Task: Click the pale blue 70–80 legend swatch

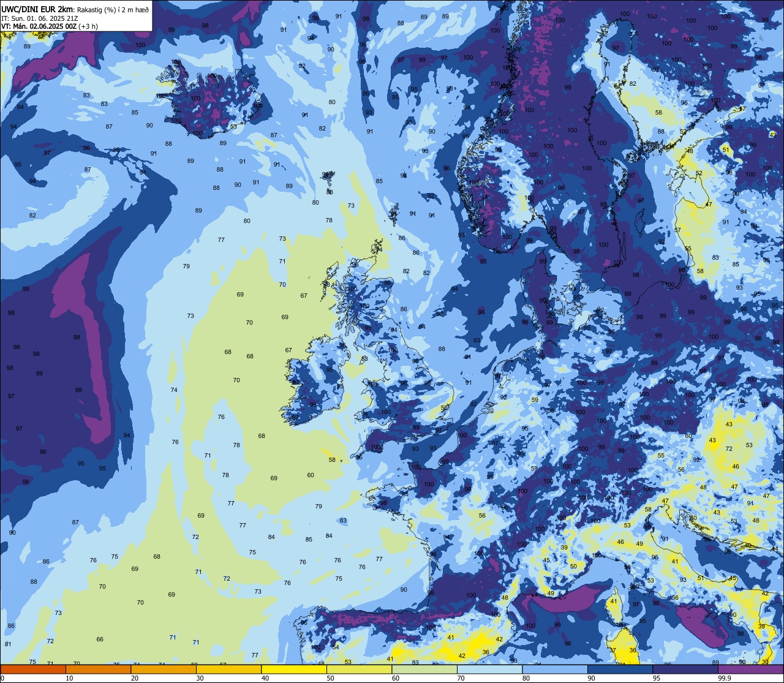Action: pyautogui.click(x=489, y=670)
